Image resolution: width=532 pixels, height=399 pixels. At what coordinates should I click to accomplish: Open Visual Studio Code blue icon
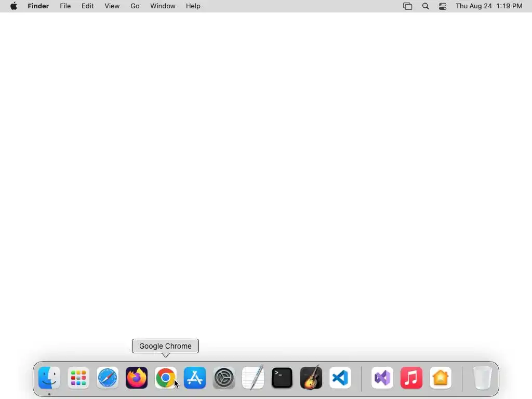[x=340, y=378]
